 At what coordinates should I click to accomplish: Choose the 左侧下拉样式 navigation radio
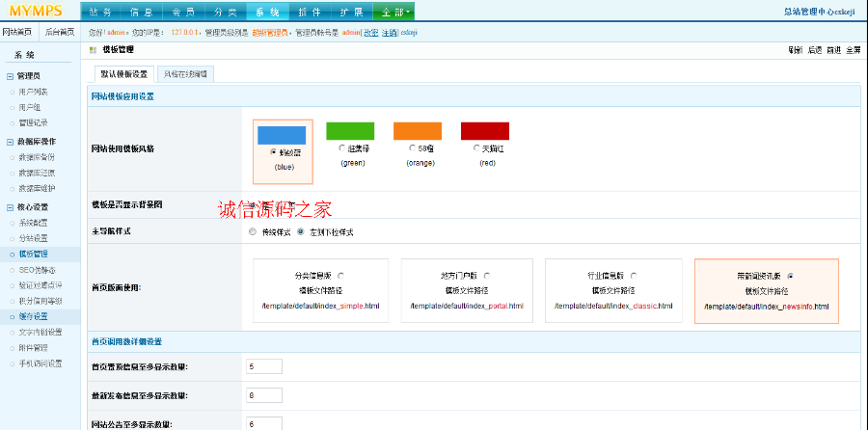(x=301, y=232)
